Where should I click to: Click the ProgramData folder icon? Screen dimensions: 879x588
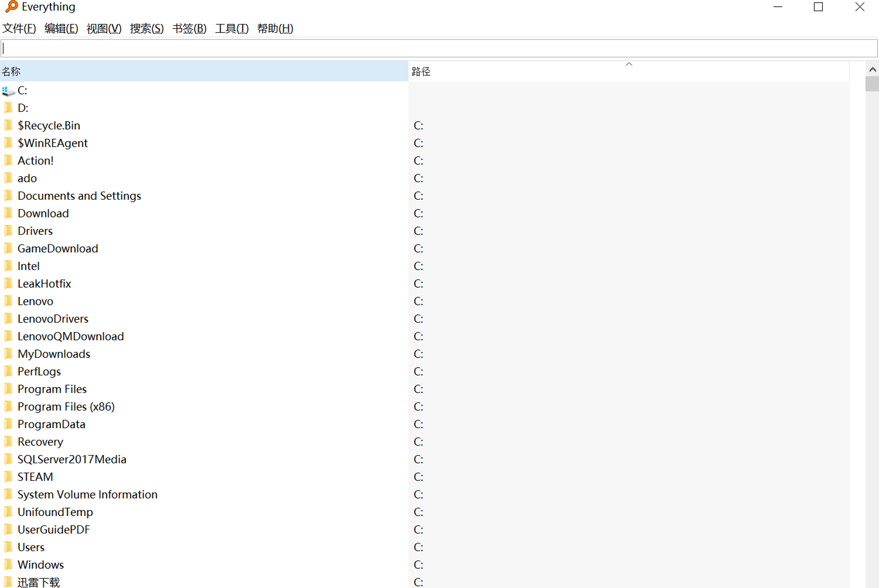(x=8, y=424)
